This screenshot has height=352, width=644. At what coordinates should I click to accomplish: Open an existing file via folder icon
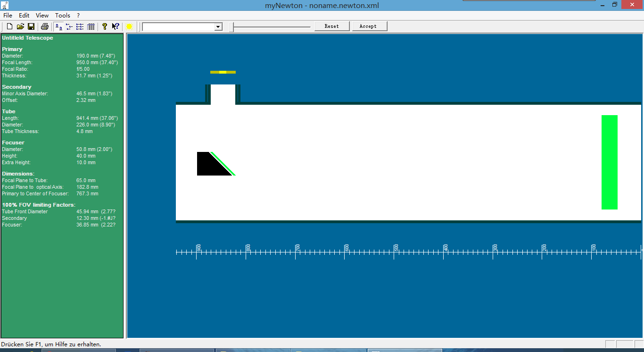(20, 26)
